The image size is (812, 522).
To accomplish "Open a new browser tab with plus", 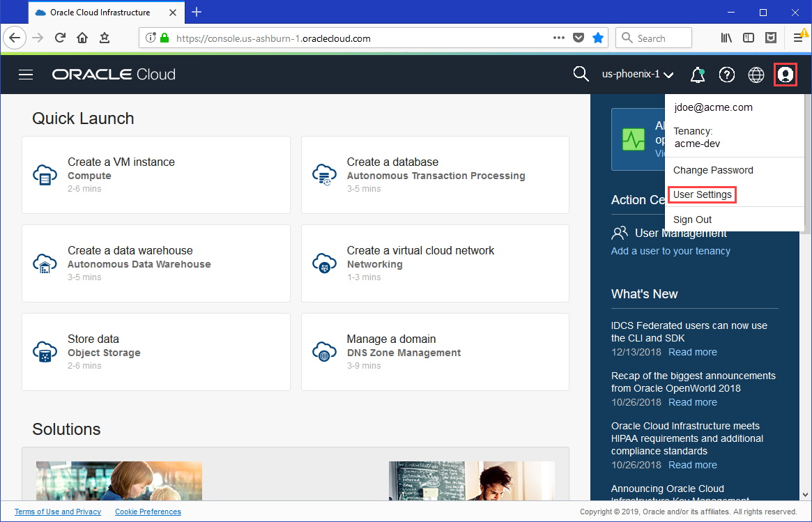I will click(197, 12).
